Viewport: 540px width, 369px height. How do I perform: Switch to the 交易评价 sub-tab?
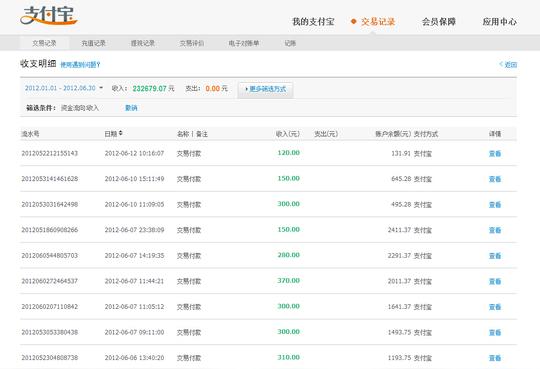coord(192,43)
